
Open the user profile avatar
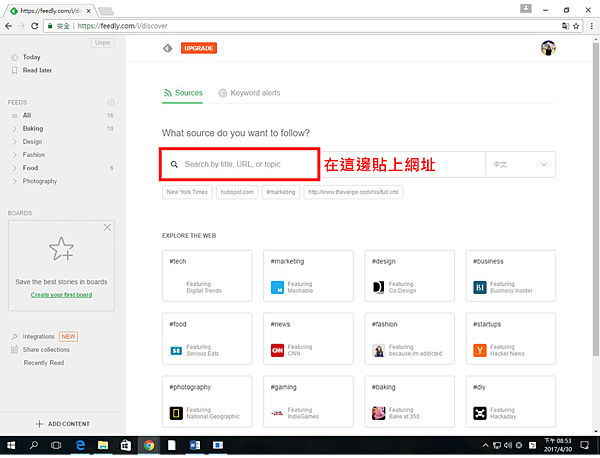pos(548,48)
